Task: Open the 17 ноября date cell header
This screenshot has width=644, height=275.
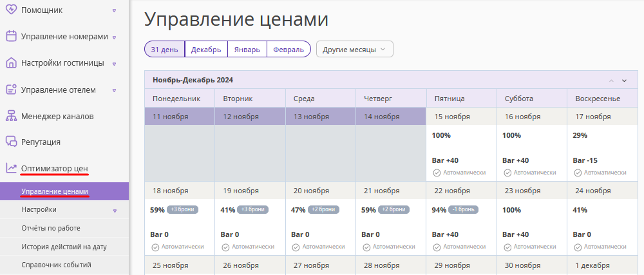Action: click(602, 117)
